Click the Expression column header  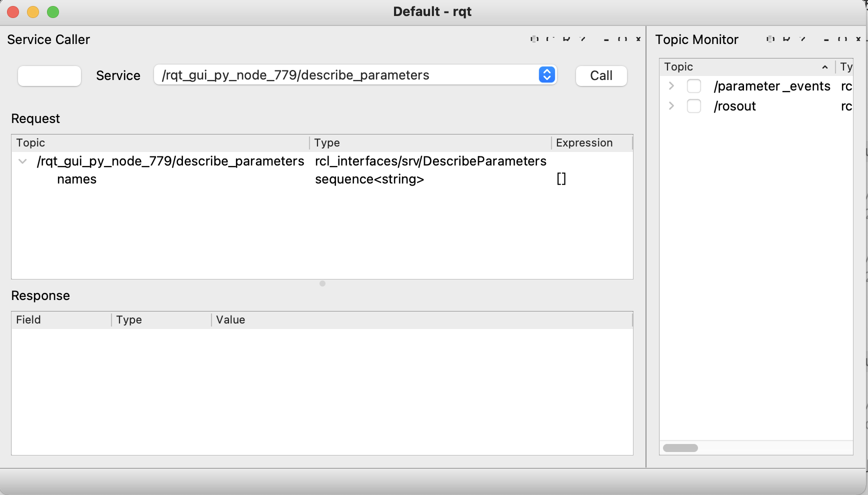(592, 142)
